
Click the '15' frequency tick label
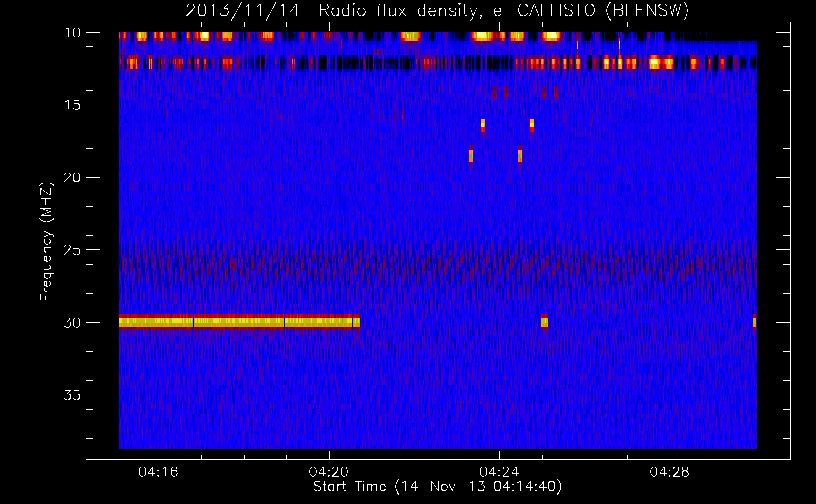[72, 105]
